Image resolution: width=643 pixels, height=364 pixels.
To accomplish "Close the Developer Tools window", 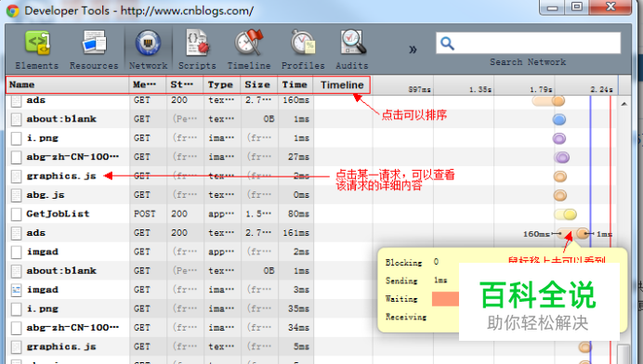I will 610,6.
